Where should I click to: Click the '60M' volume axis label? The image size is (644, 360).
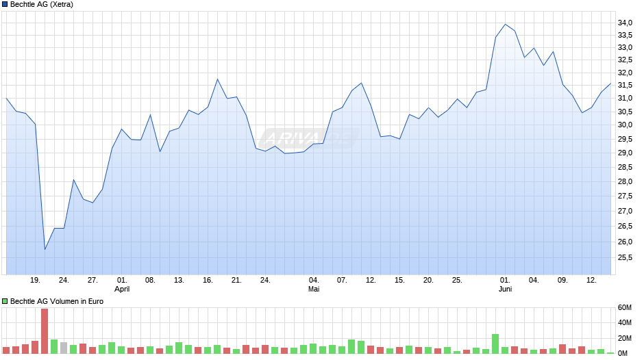pyautogui.click(x=625, y=308)
